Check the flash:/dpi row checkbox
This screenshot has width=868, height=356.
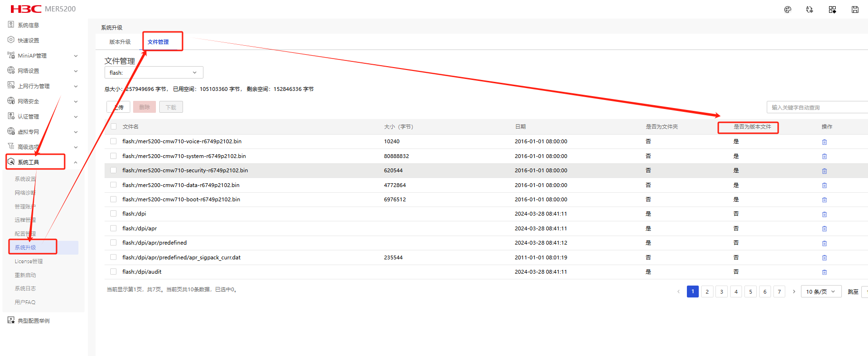tap(113, 214)
